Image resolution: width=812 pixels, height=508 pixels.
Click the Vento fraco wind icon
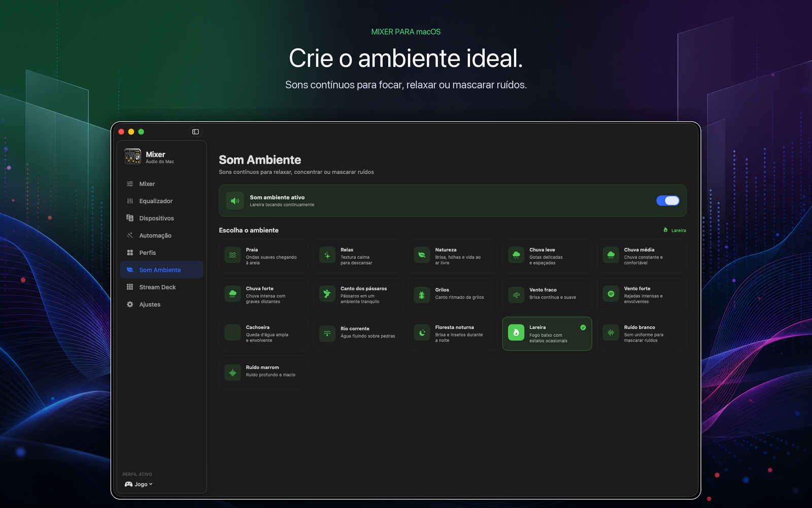[516, 295]
